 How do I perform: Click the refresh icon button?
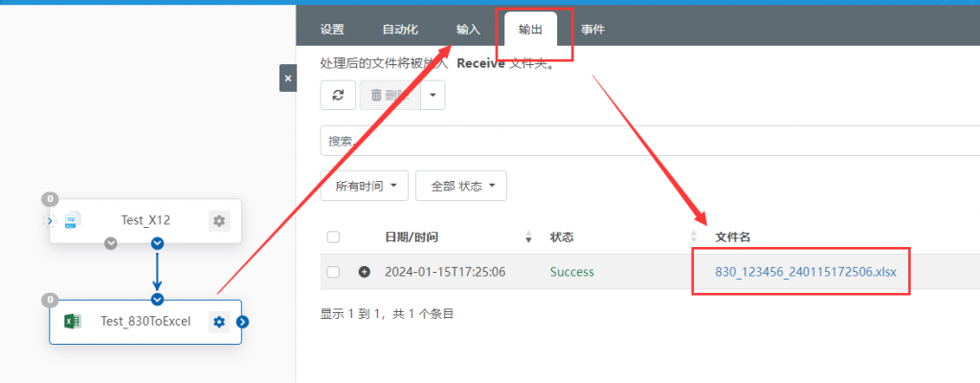click(338, 95)
